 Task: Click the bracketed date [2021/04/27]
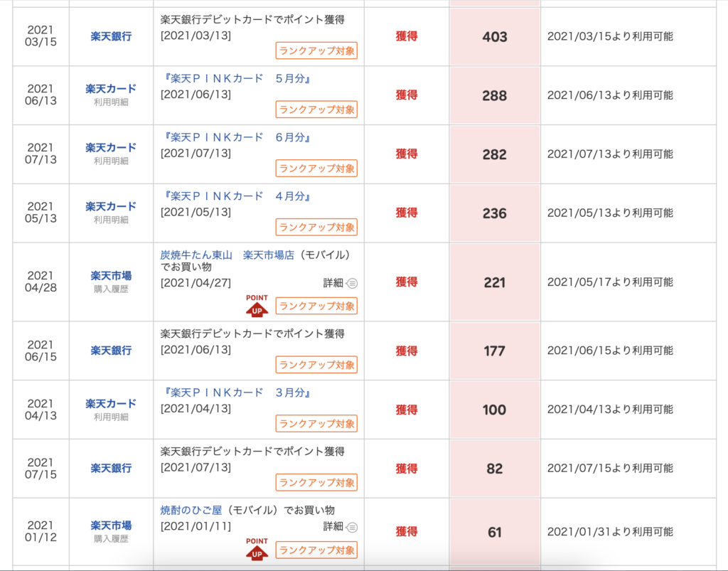(196, 283)
